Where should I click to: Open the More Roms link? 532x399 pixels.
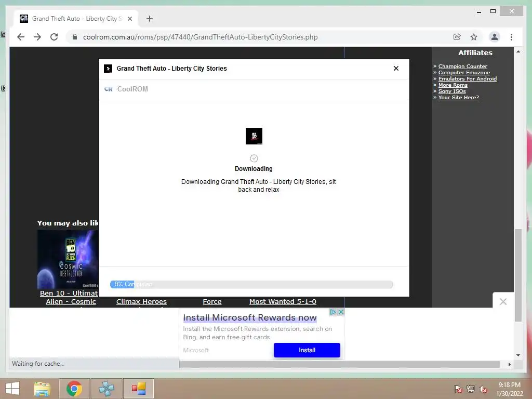(453, 85)
